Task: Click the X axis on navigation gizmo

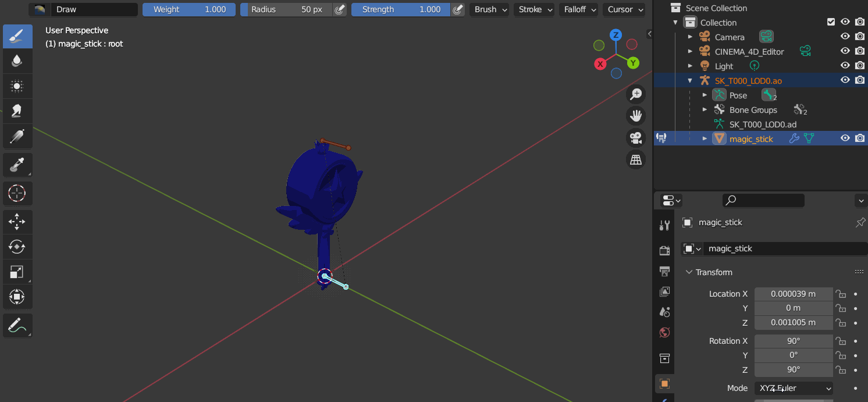Action: click(600, 64)
